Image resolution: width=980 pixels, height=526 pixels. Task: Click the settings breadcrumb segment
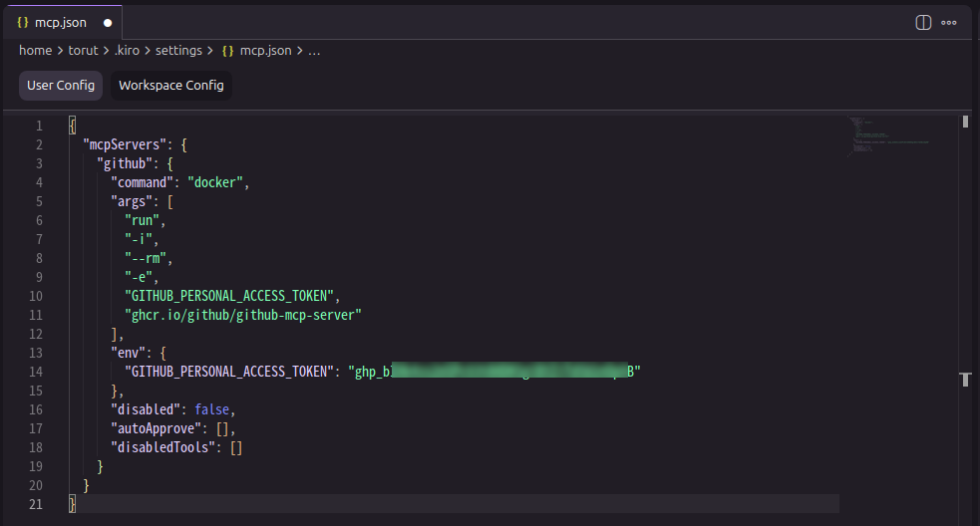pyautogui.click(x=178, y=50)
